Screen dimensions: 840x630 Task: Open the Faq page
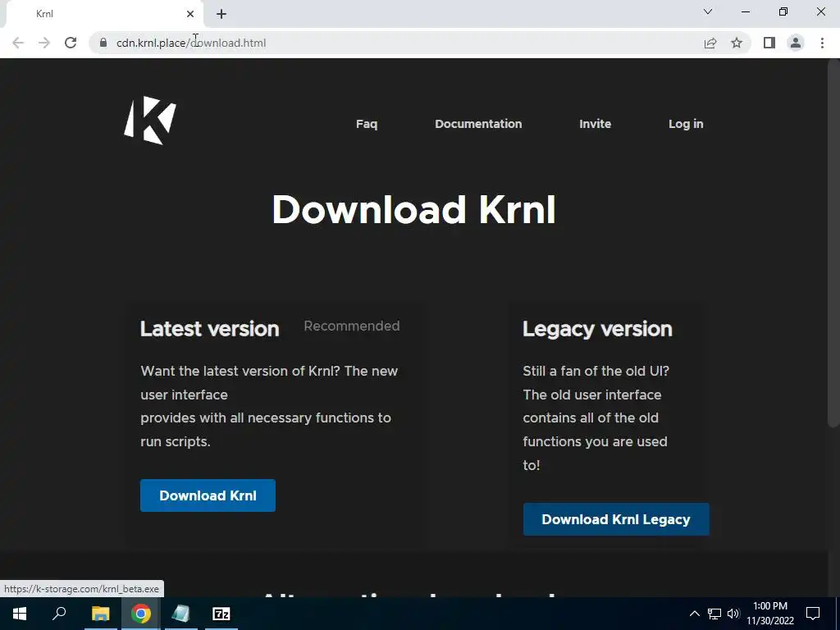point(367,124)
